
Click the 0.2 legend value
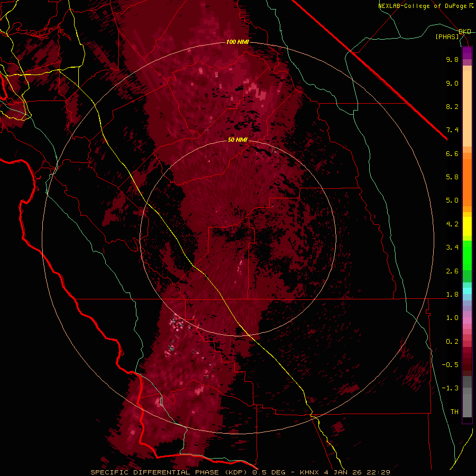coord(452,342)
